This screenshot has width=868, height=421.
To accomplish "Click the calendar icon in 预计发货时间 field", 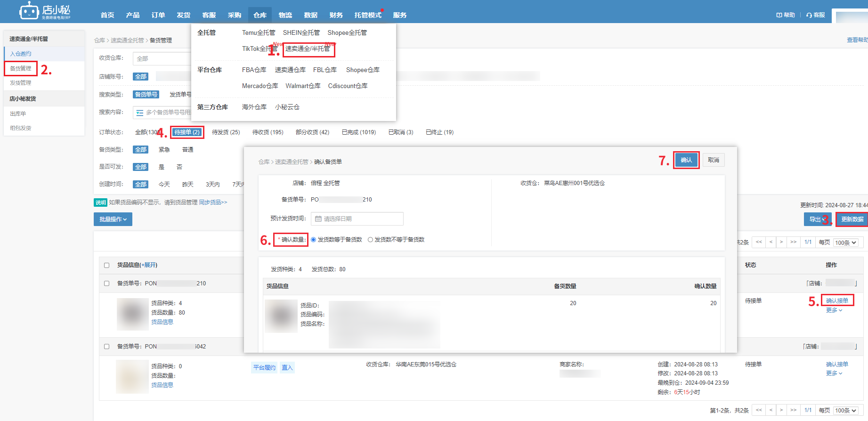I will (x=318, y=219).
